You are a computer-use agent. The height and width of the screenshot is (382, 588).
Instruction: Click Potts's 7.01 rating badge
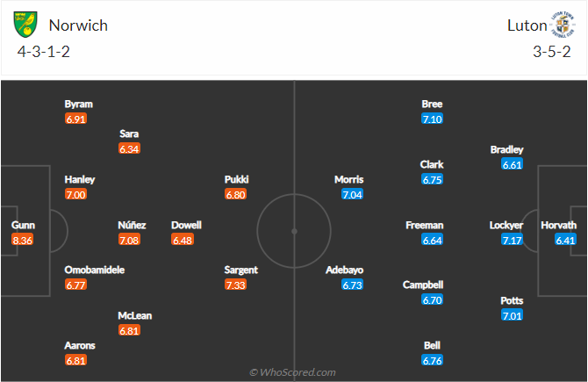pyautogui.click(x=513, y=316)
